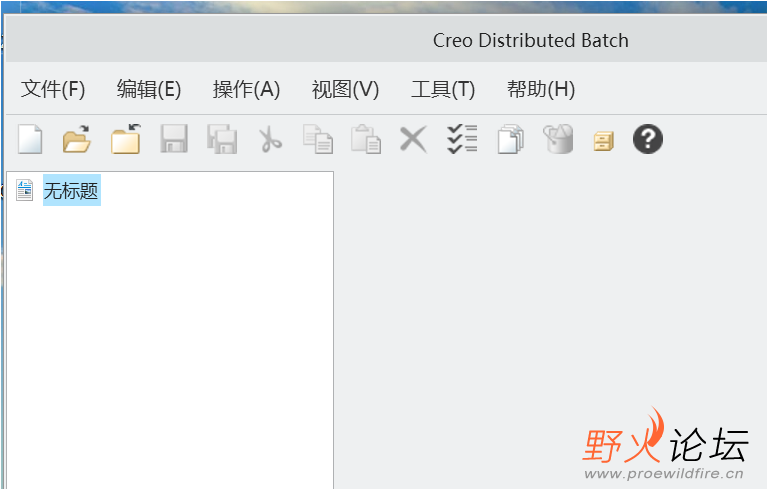Click the single floppy disk save icon

point(174,139)
